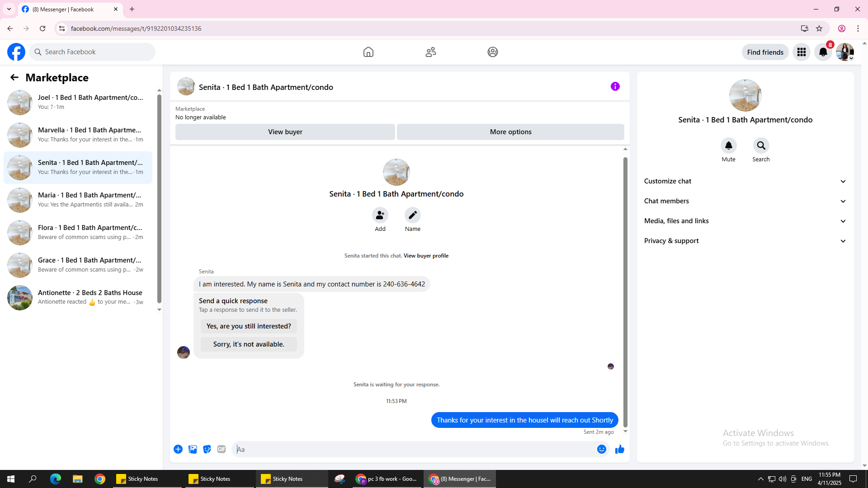
Task: Open Senita's listing thumbnail in right panel
Action: tap(745, 95)
